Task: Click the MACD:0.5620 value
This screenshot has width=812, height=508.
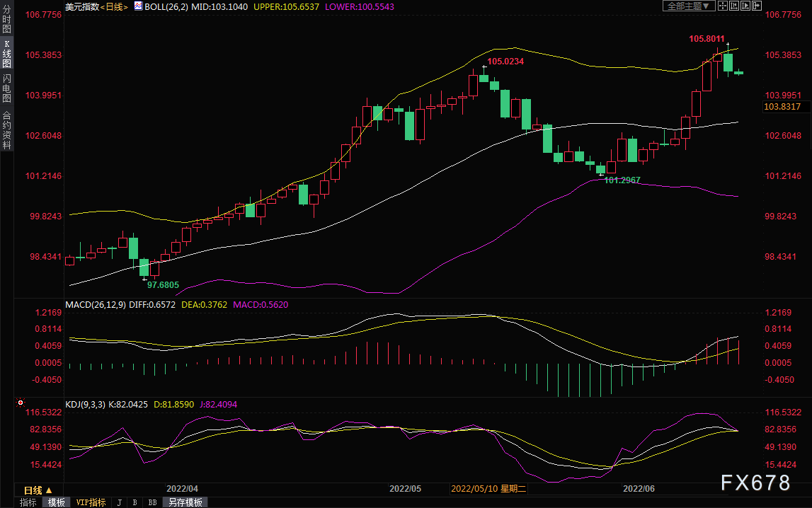Action: (261, 305)
